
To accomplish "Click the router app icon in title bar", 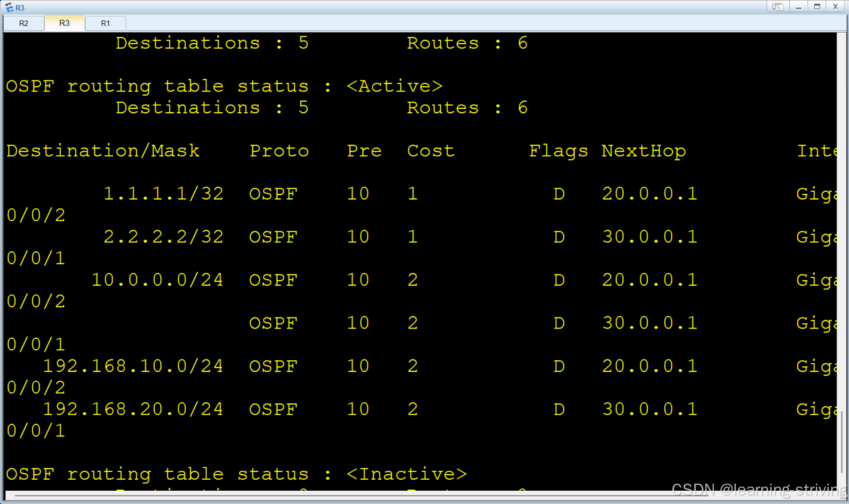I will coord(9,7).
